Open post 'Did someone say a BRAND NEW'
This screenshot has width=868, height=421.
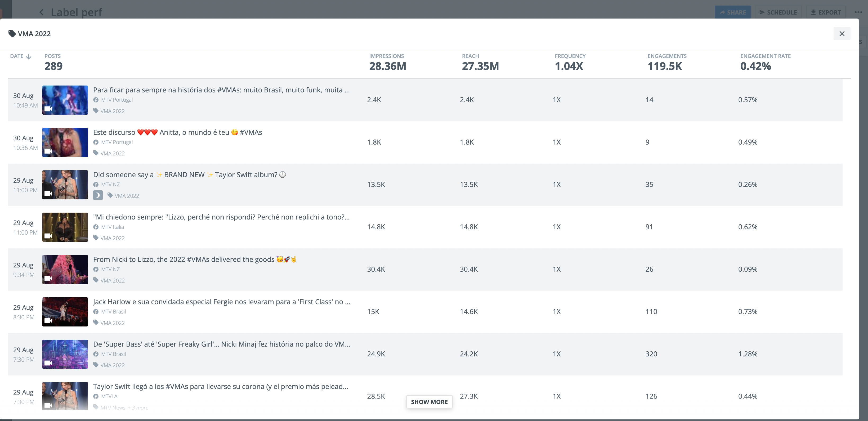[190, 174]
